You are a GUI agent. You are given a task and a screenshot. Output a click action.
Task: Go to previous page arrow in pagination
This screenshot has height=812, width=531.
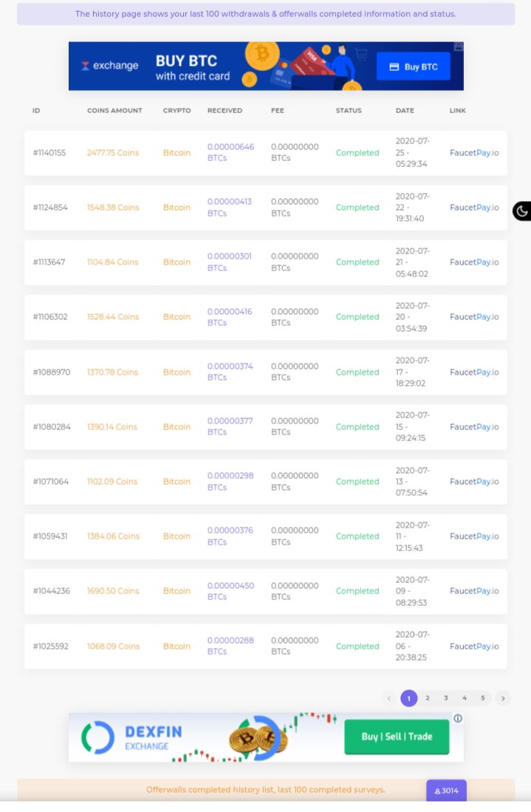pyautogui.click(x=388, y=698)
